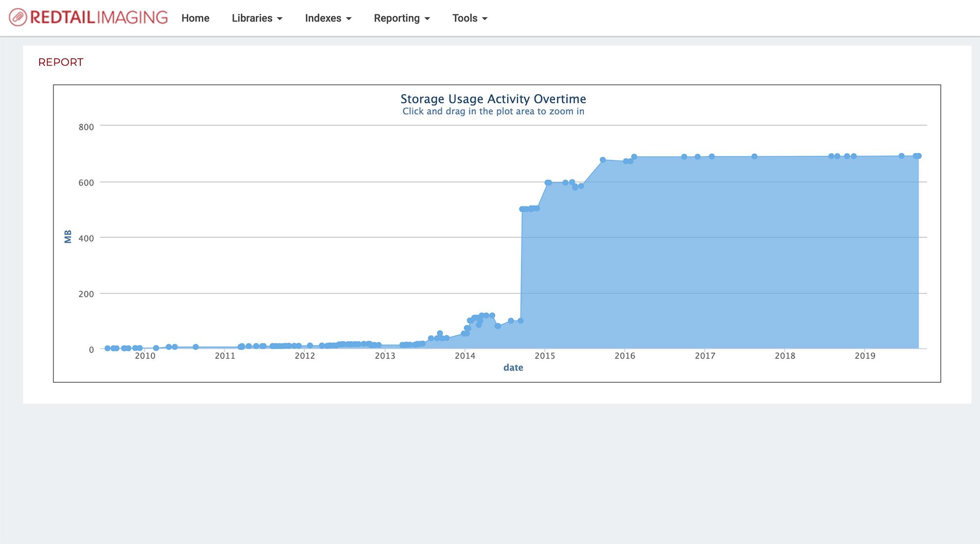Viewport: 980px width, 544px height.
Task: Click the 2018 x-axis label
Action: (785, 356)
